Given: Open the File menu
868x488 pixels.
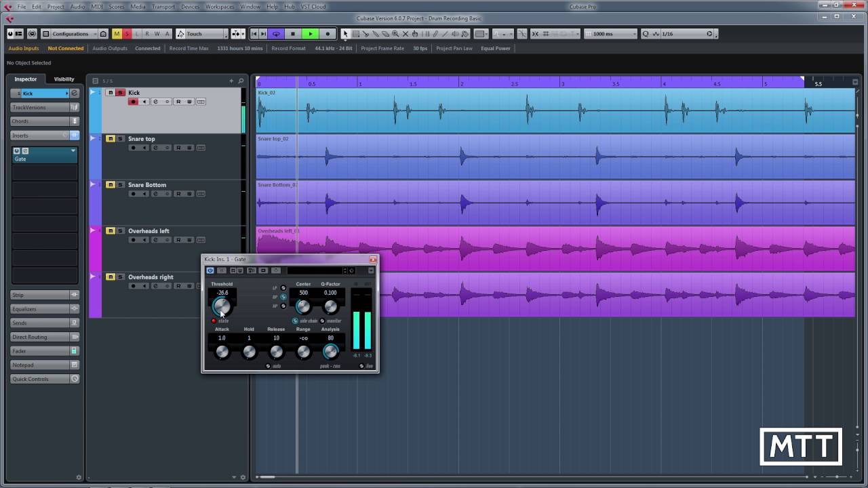Looking at the screenshot, I should 22,7.
